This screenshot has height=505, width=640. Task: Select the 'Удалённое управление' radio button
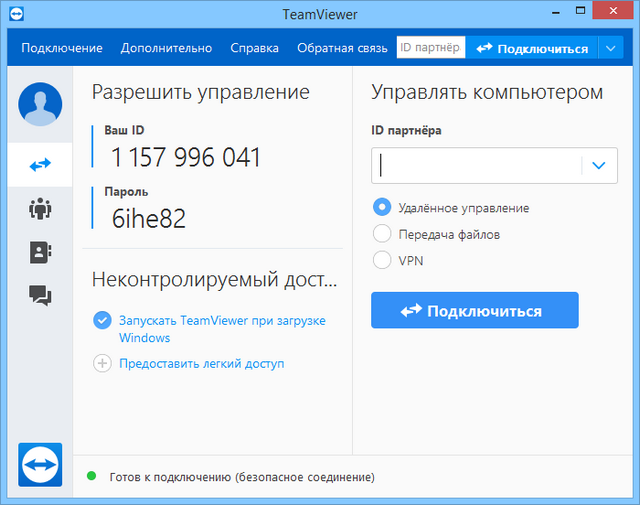382,207
